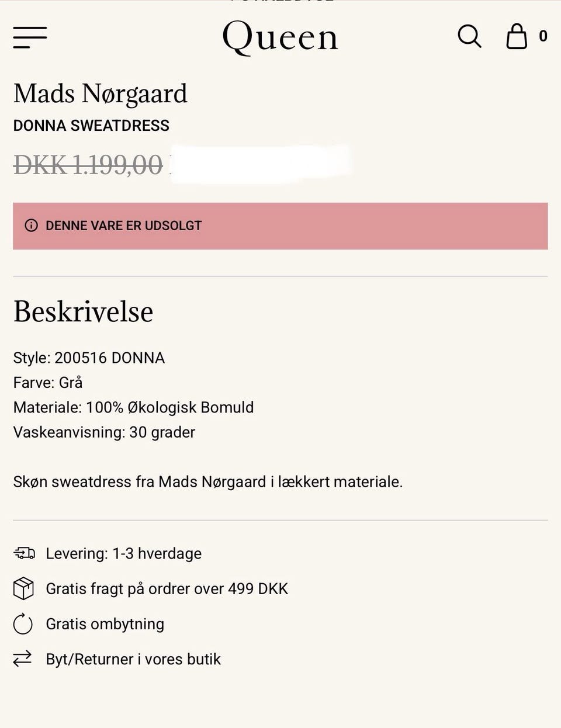
Task: Open the Mads Nørgaard brand page
Action: tap(101, 93)
